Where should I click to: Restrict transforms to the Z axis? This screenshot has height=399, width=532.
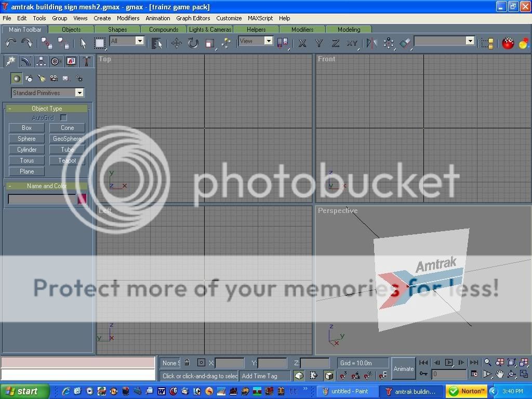point(335,43)
